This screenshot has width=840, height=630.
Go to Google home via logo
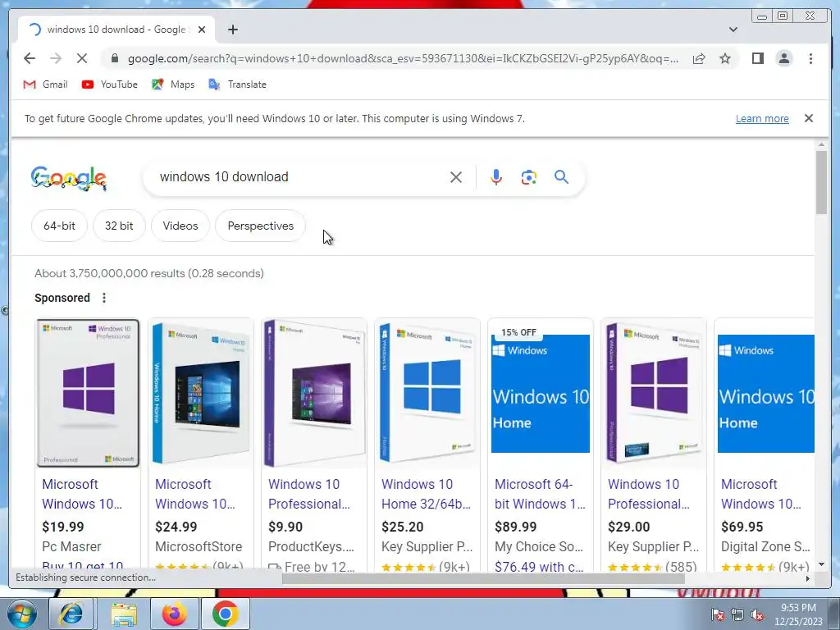tap(69, 178)
